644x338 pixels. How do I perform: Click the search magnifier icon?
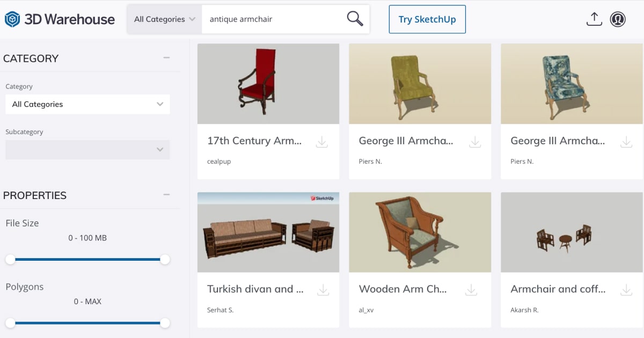pyautogui.click(x=355, y=19)
